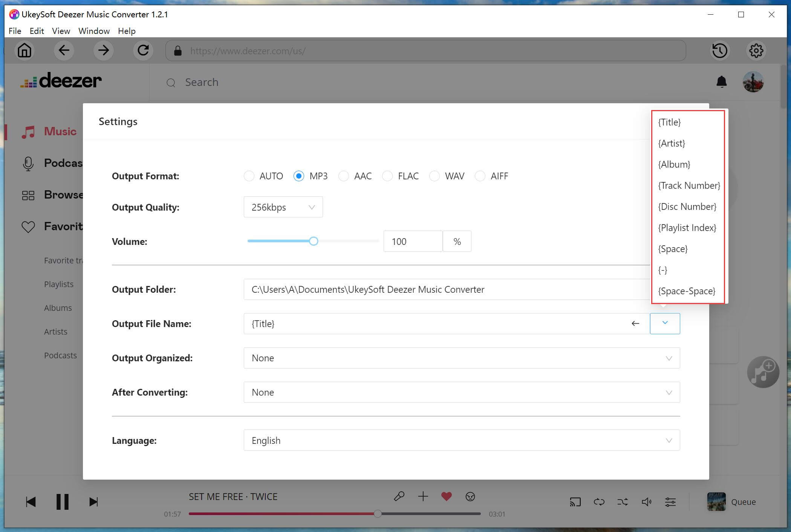Screen dimensions: 791x532
Task: Select AIFF output format
Action: pyautogui.click(x=480, y=176)
